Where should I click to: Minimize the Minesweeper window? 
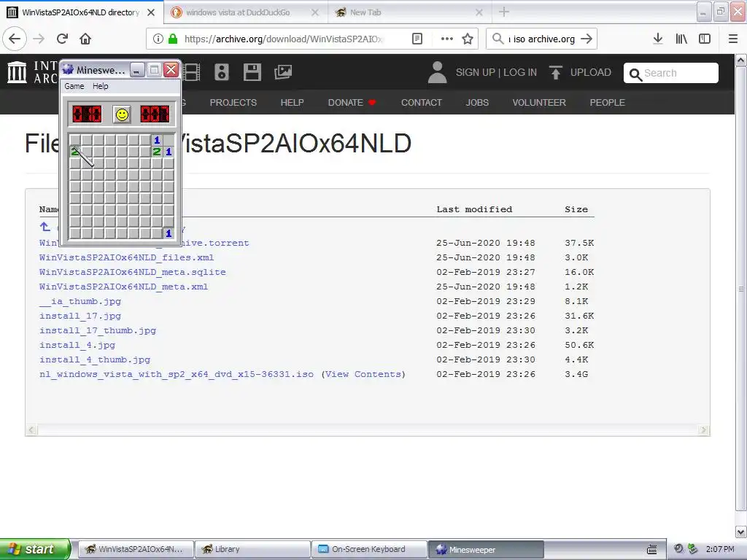pyautogui.click(x=136, y=71)
